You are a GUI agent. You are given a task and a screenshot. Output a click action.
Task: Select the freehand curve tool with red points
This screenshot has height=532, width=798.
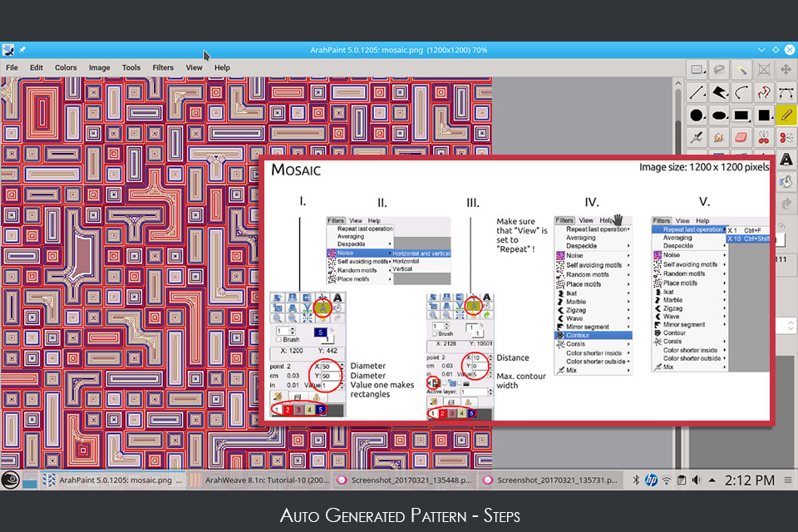point(764,92)
